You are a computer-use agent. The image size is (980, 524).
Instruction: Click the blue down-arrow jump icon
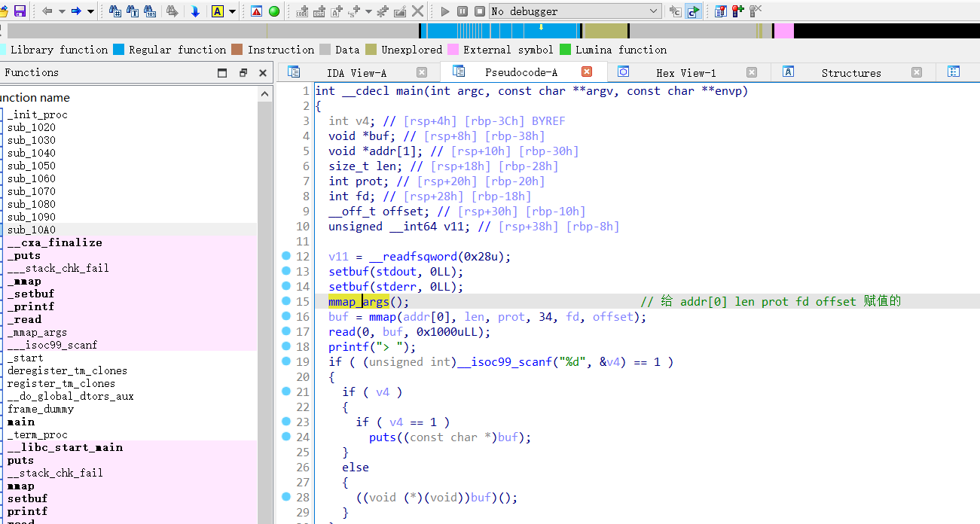click(x=195, y=11)
